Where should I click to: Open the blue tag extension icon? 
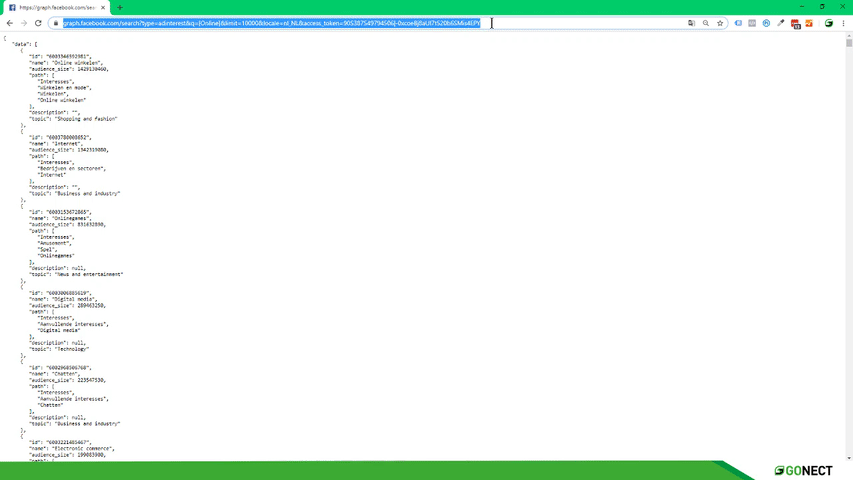[x=738, y=23]
